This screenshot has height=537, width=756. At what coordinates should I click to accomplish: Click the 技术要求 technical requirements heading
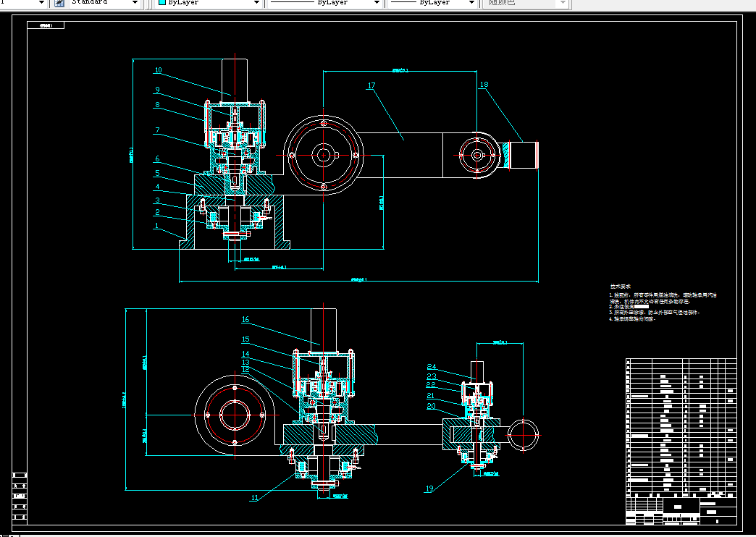[x=620, y=287]
